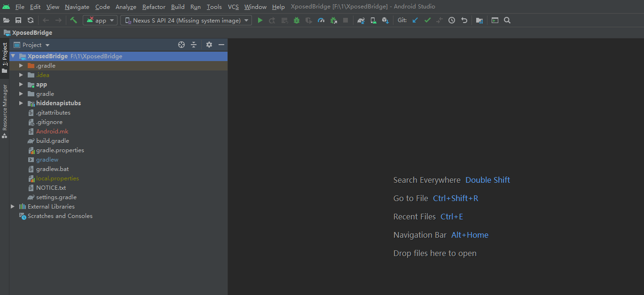Screen dimensions: 644x295
Task: Expand the External Libraries arrow
Action: pyautogui.click(x=13, y=207)
